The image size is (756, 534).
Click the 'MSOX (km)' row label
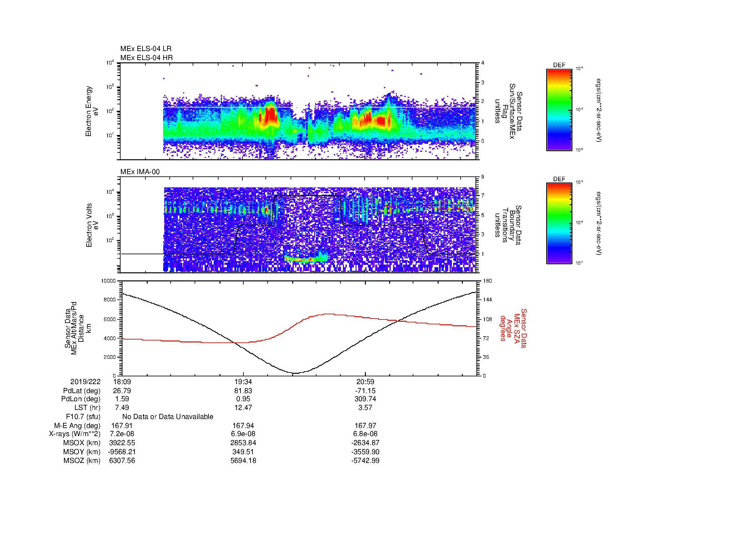[x=82, y=443]
